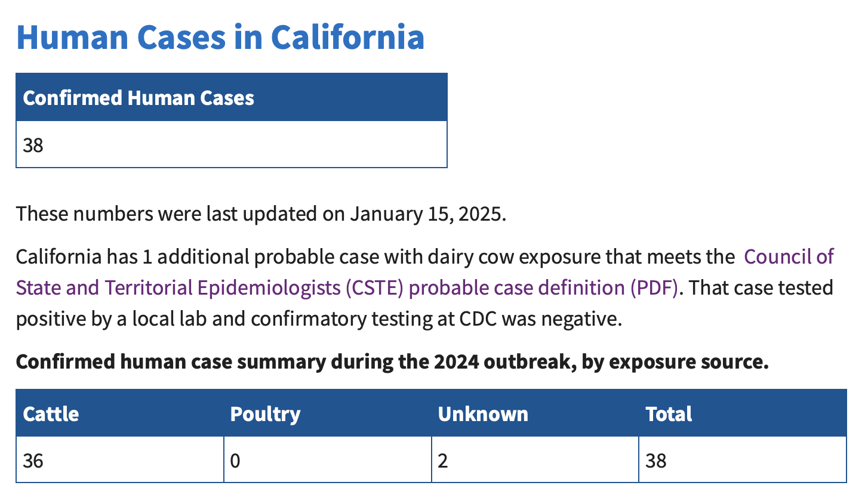This screenshot has width=868, height=501.
Task: Click the Poultry column header
Action: tap(328, 413)
